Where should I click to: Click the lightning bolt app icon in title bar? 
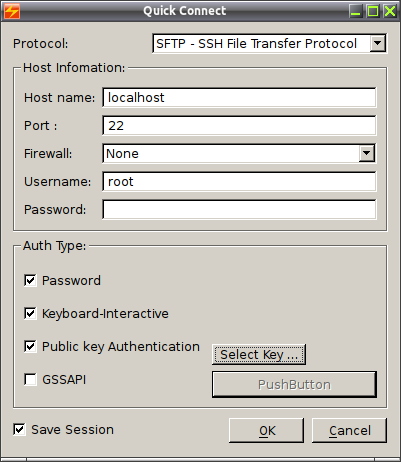click(x=11, y=11)
